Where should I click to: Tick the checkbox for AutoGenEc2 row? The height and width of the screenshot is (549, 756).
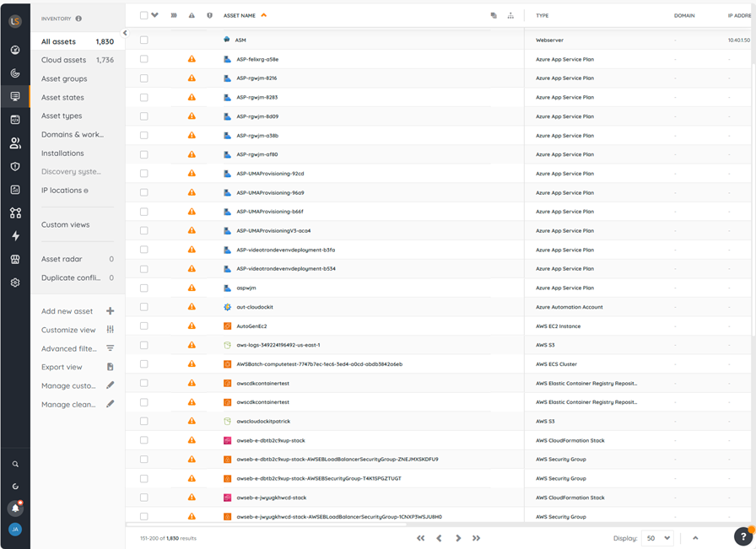tap(143, 326)
